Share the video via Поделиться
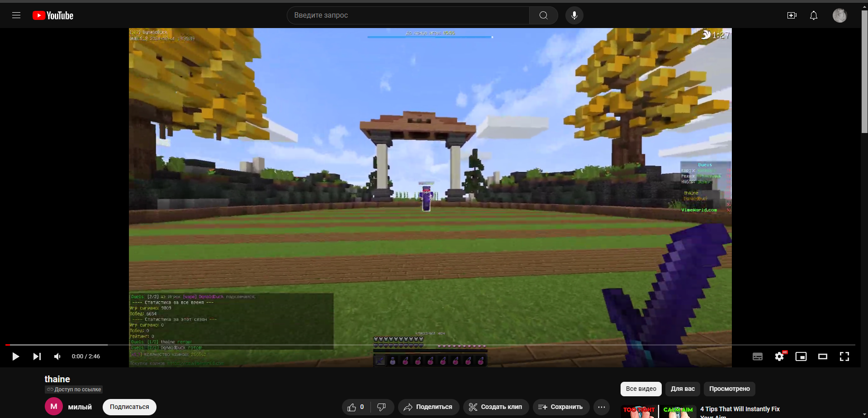Screen dimensions: 868x418 click(x=428, y=407)
